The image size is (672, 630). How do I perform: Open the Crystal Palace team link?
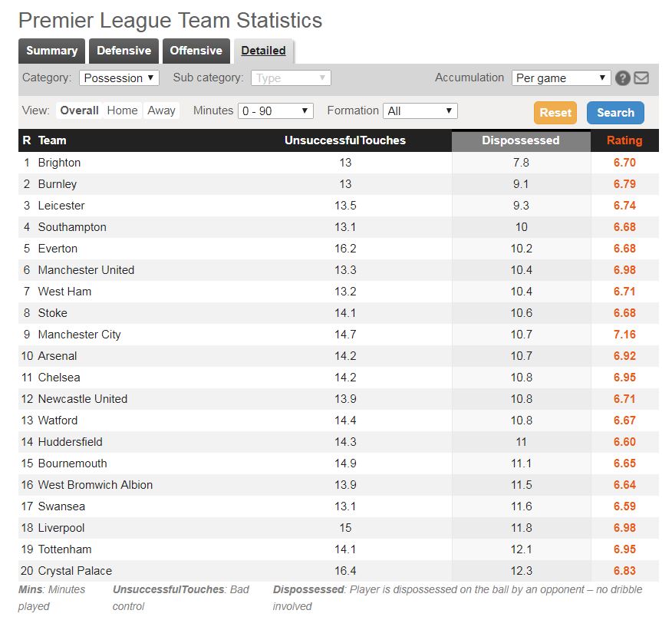click(75, 571)
